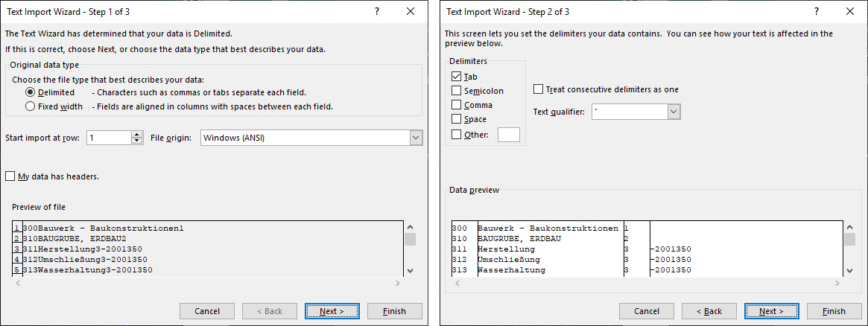Click the Help question mark in Step 2 dialog
868x326 pixels.
tap(817, 12)
